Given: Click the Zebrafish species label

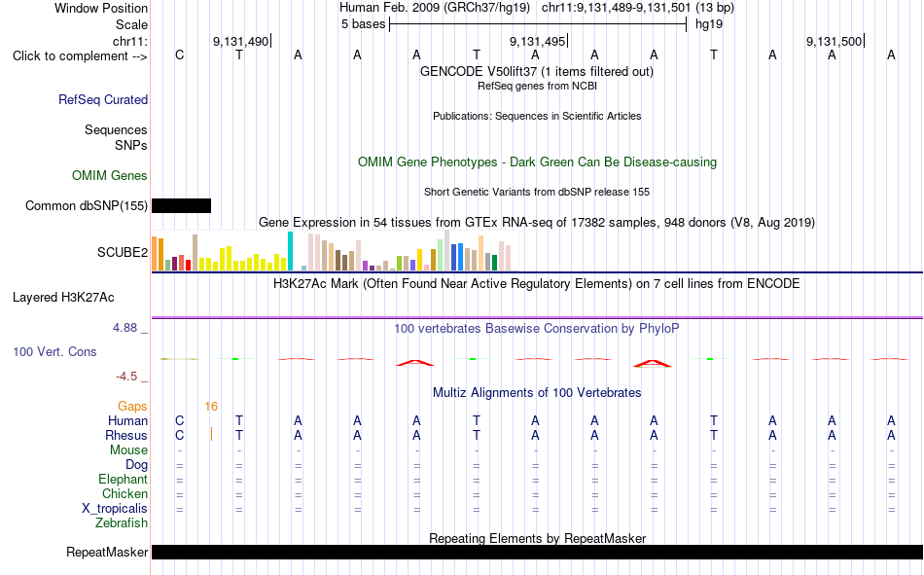Looking at the screenshot, I should 122,523.
